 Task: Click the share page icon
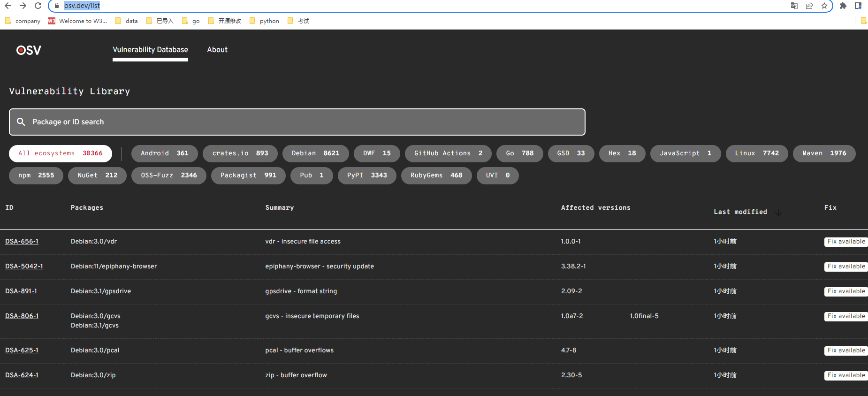click(809, 6)
